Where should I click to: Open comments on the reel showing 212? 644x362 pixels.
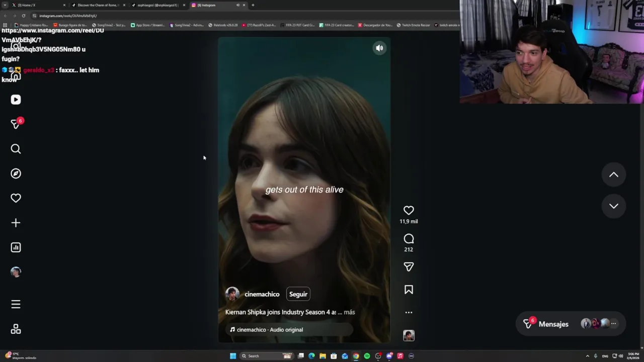[x=409, y=239]
